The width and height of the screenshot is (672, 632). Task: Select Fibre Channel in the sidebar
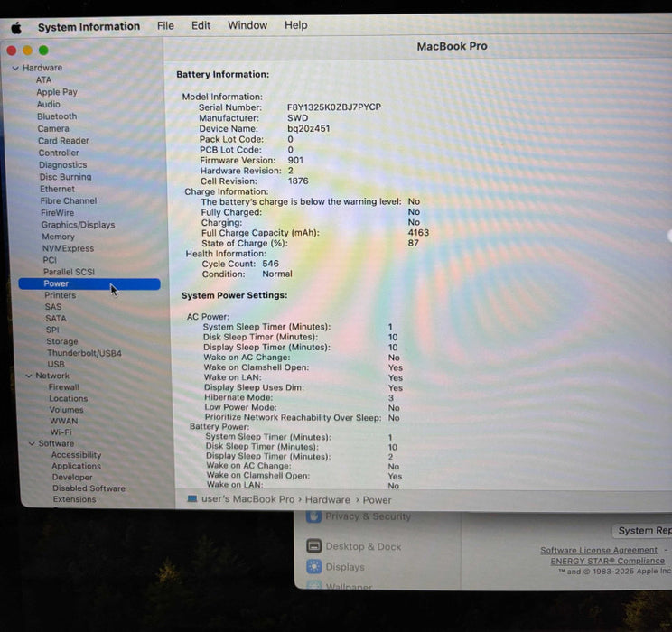[x=69, y=200]
